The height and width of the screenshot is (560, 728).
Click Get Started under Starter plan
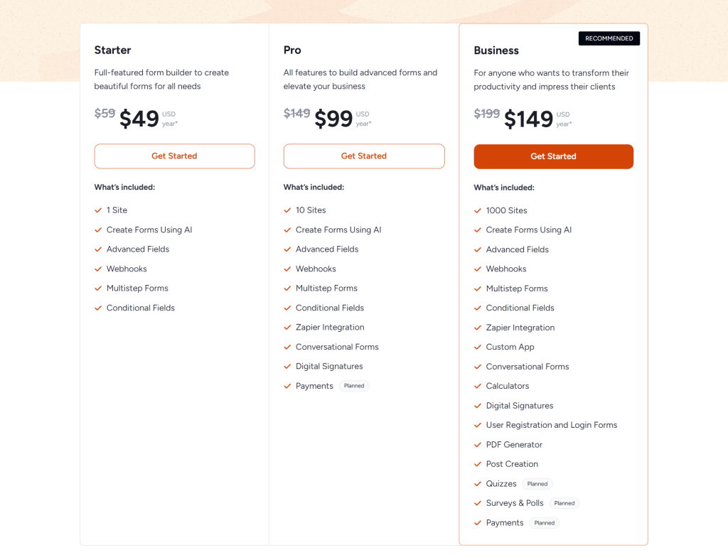(174, 156)
